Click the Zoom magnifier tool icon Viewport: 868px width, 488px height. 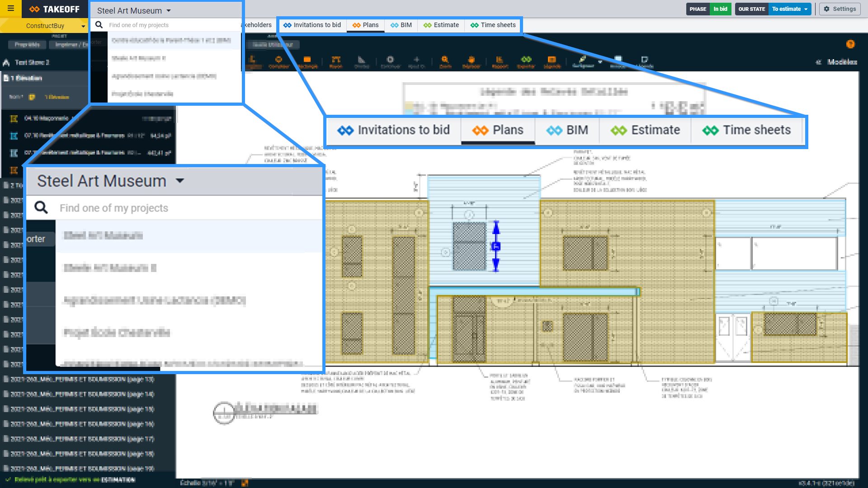coord(445,60)
